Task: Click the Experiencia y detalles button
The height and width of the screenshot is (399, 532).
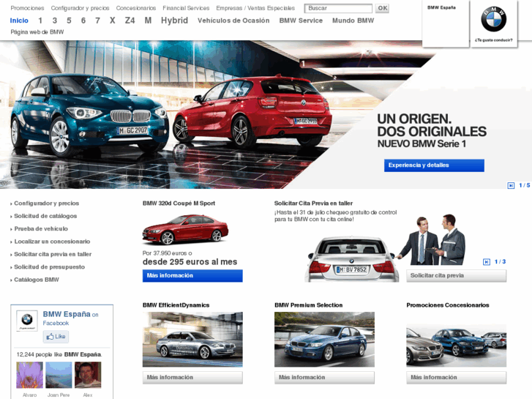Action: tap(434, 165)
